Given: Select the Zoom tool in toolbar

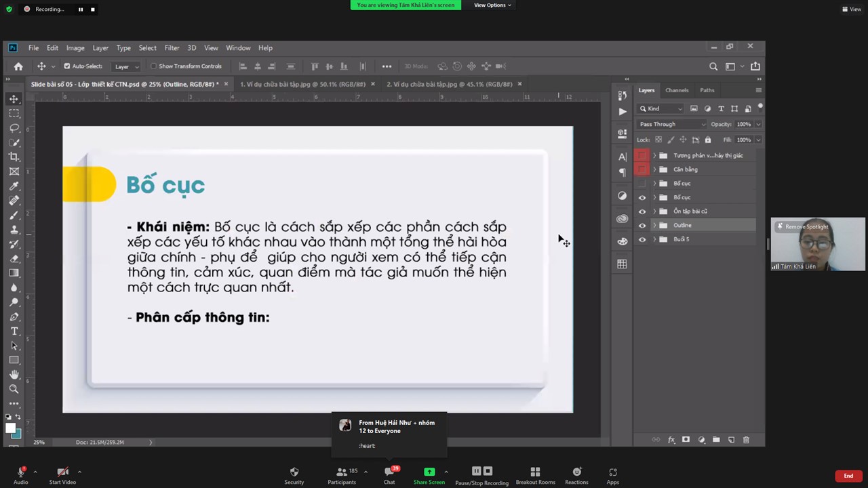Looking at the screenshot, I should [14, 389].
